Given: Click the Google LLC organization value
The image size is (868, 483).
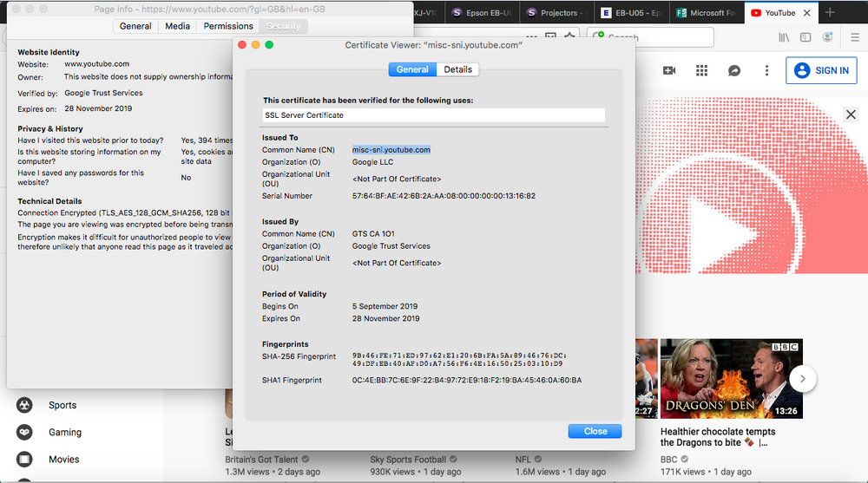Looking at the screenshot, I should click(x=372, y=162).
